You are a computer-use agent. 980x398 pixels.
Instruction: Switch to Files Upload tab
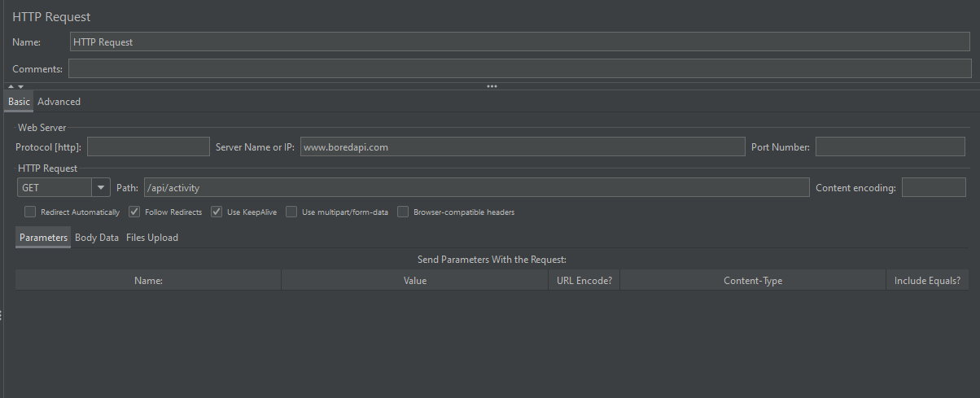[152, 238]
